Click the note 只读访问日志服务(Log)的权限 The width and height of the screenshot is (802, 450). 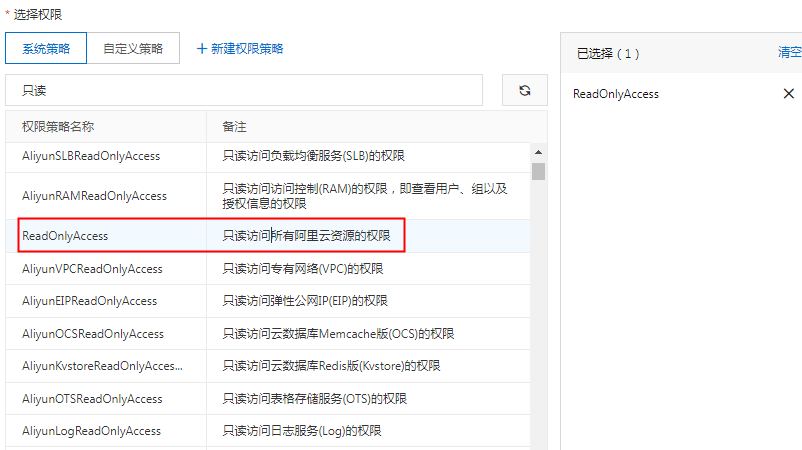302,431
